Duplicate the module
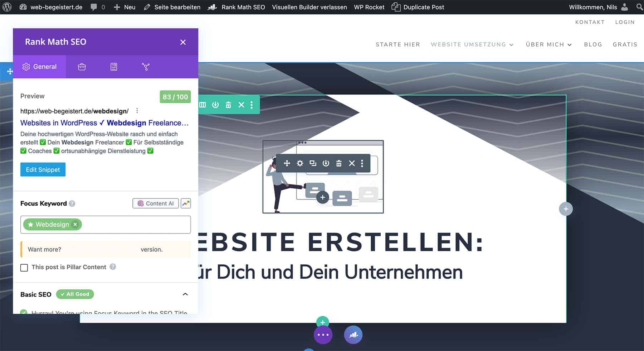The height and width of the screenshot is (351, 644). point(313,163)
